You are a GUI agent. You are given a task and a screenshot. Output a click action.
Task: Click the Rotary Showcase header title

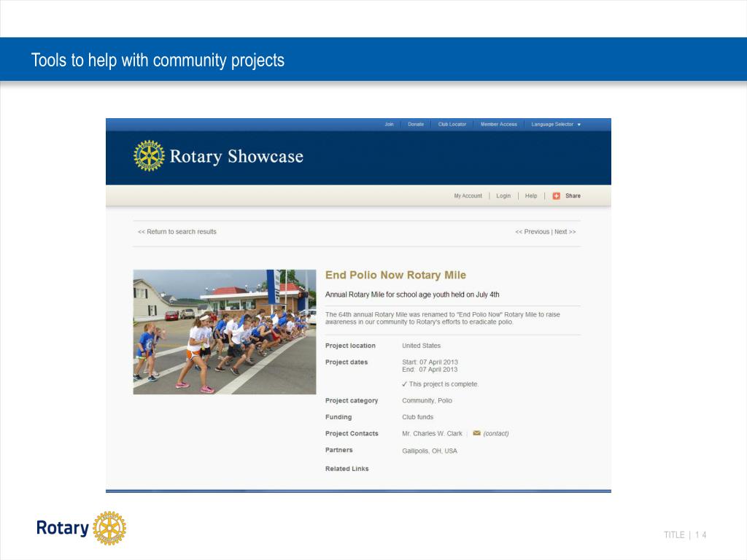[236, 156]
